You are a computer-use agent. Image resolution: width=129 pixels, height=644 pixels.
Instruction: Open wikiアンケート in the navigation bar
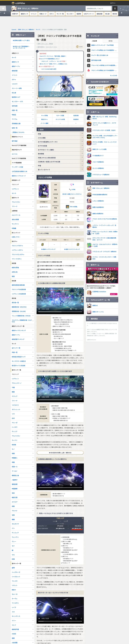point(89,14)
